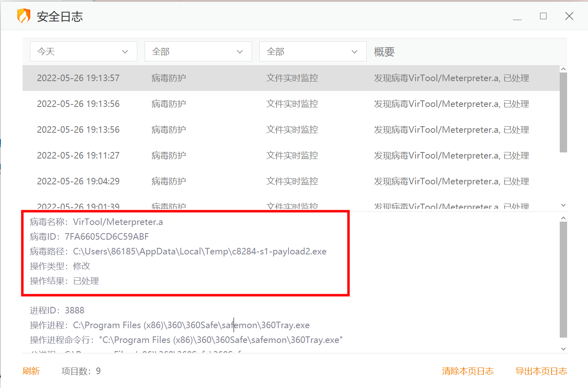
Task: Refresh the log via 刷新 link
Action: tap(31, 371)
